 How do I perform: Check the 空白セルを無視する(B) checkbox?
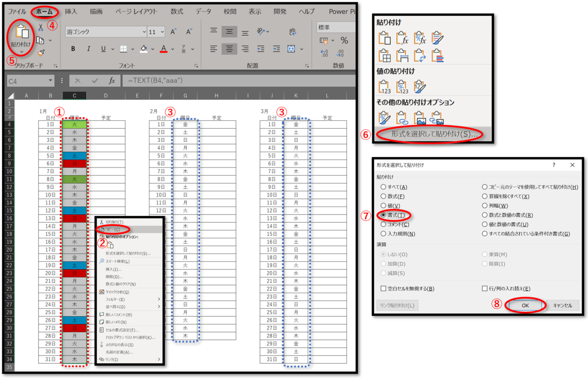[384, 289]
